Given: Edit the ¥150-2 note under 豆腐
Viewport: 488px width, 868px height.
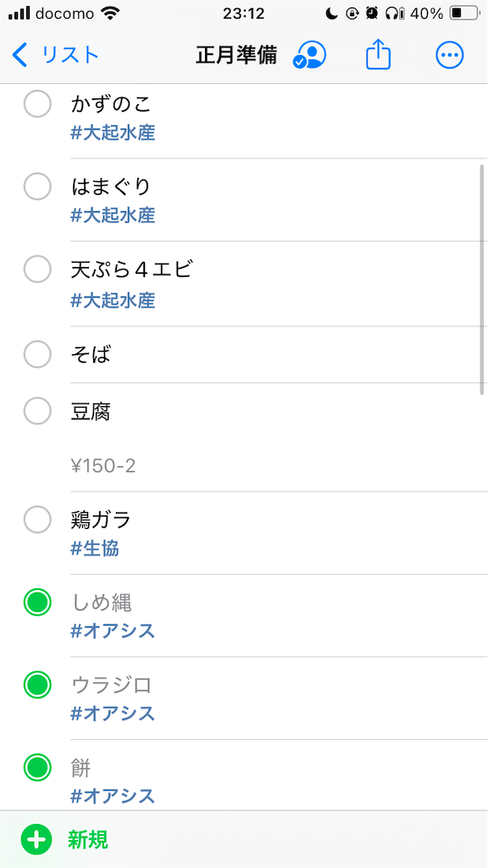Looking at the screenshot, I should tap(104, 466).
